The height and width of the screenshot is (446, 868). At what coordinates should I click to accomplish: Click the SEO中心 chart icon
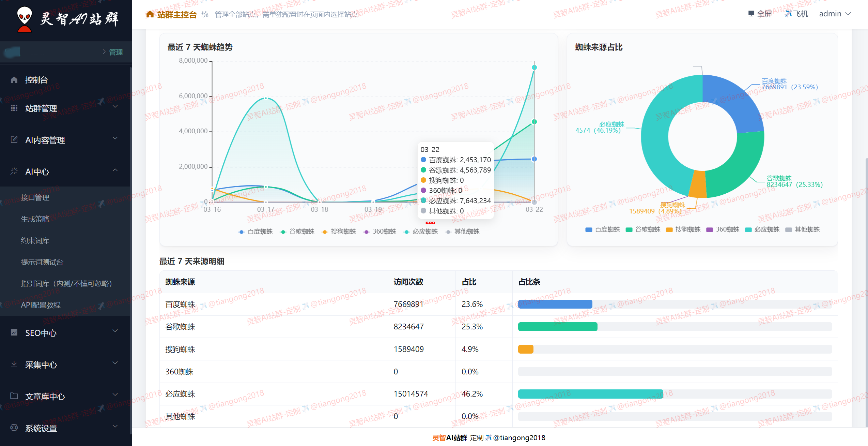[14, 332]
